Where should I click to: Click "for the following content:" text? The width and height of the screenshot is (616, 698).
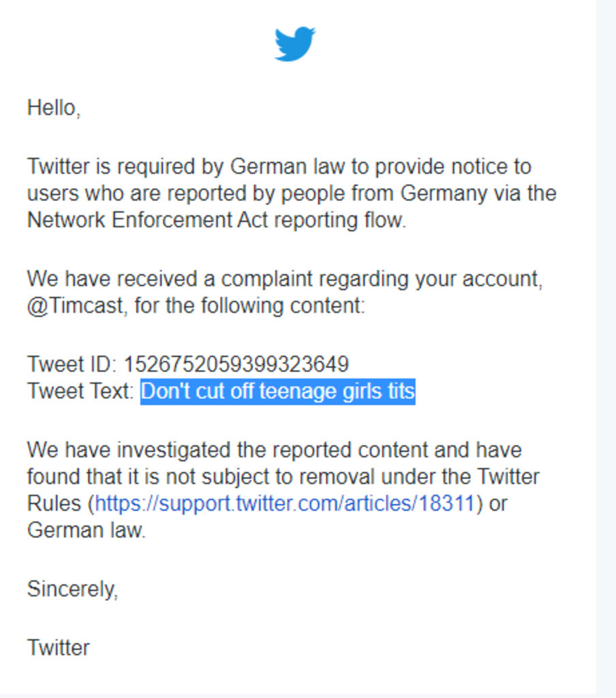(x=249, y=306)
